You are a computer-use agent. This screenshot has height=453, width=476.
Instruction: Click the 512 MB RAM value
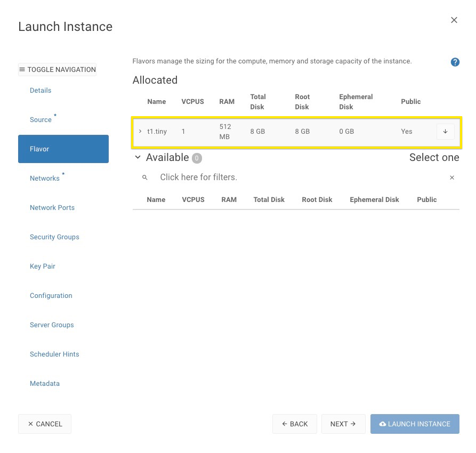225,132
